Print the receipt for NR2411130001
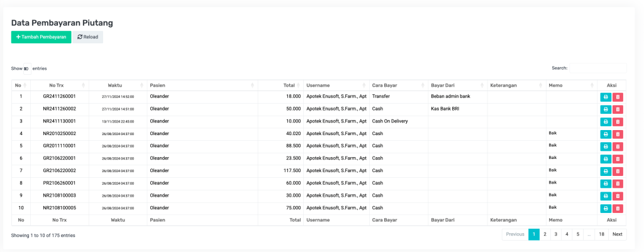 point(606,121)
